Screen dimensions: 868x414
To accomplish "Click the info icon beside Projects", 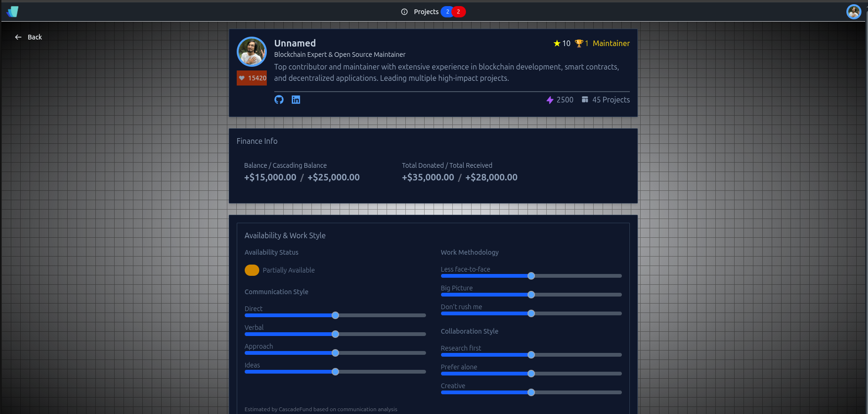I will 404,12.
